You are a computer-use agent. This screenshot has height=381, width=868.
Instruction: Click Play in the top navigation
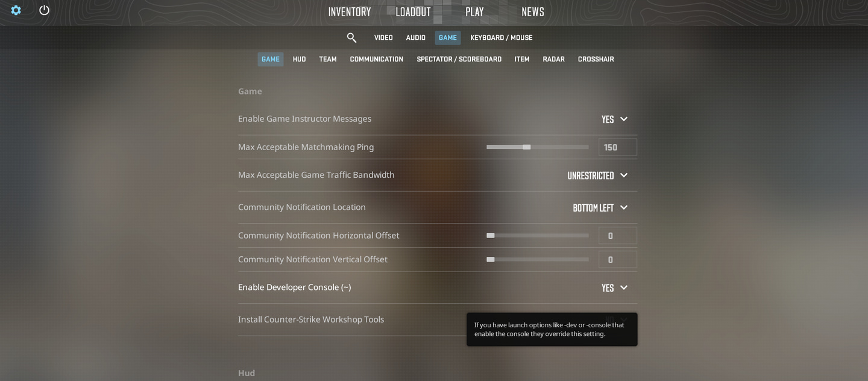click(x=474, y=12)
